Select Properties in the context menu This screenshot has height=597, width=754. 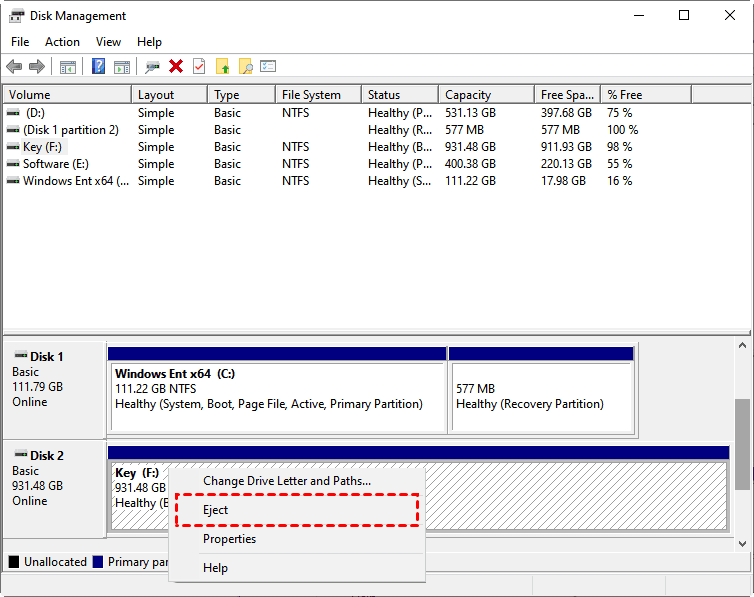[x=229, y=539]
